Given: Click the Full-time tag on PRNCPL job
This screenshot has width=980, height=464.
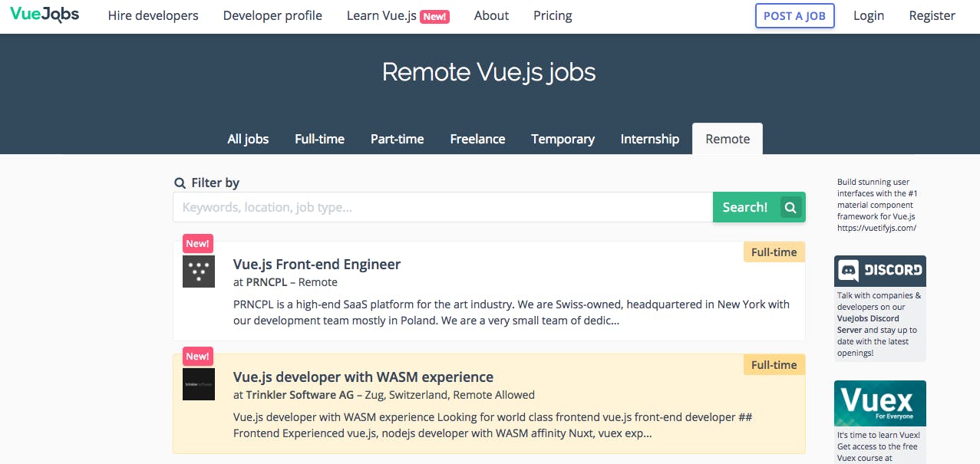Looking at the screenshot, I should [774, 252].
